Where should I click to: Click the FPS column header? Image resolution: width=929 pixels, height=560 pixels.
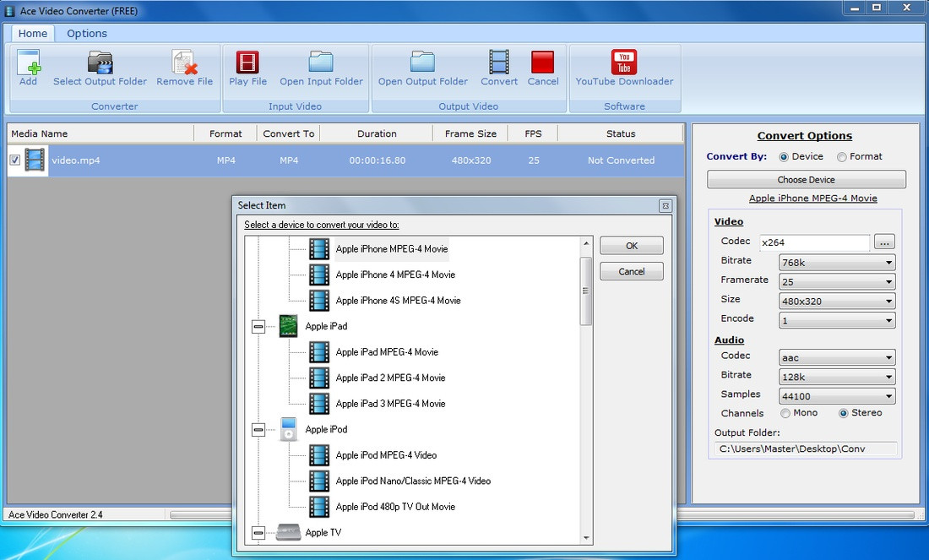(x=533, y=133)
